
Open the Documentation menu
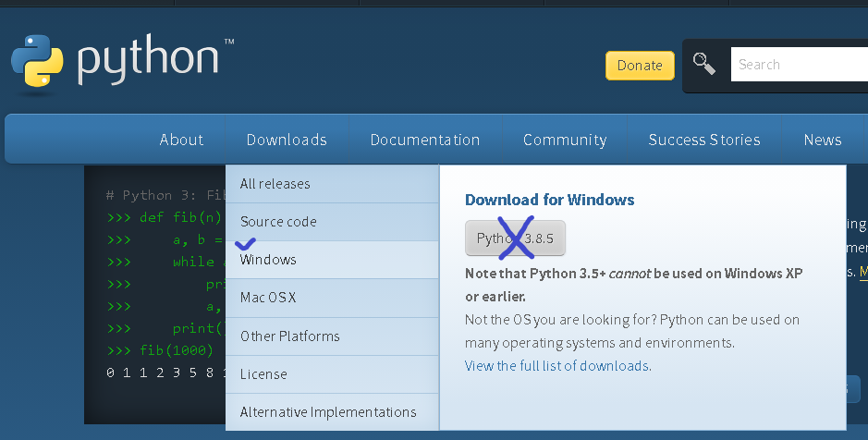click(x=425, y=140)
